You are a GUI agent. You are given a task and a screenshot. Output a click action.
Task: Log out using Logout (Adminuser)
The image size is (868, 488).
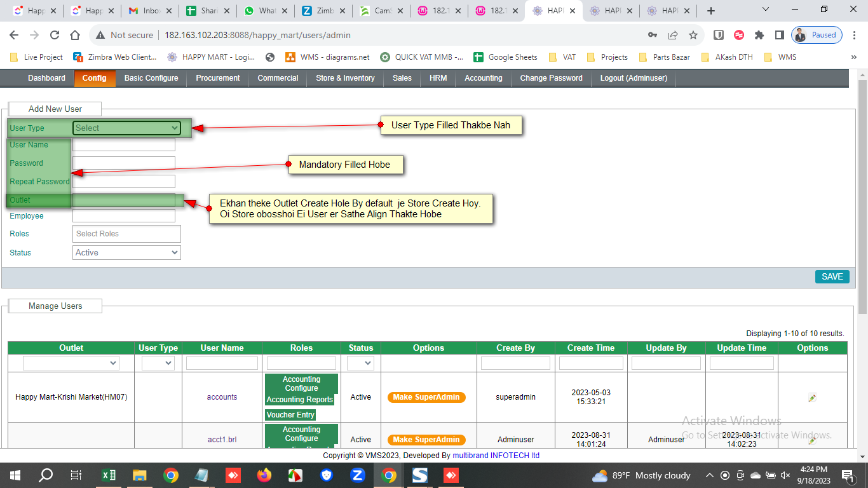634,78
